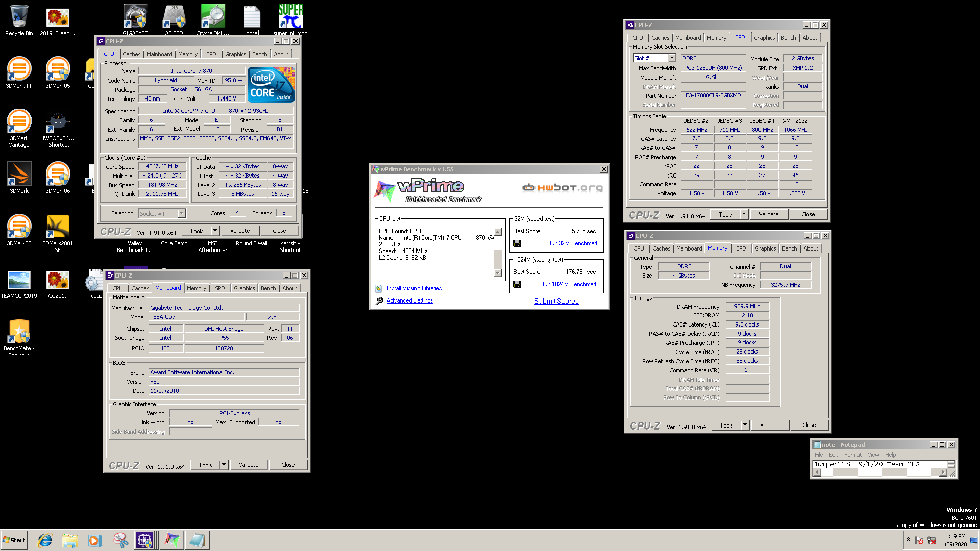The image size is (980, 551).
Task: Click wPrime taskbar button
Action: (172, 540)
